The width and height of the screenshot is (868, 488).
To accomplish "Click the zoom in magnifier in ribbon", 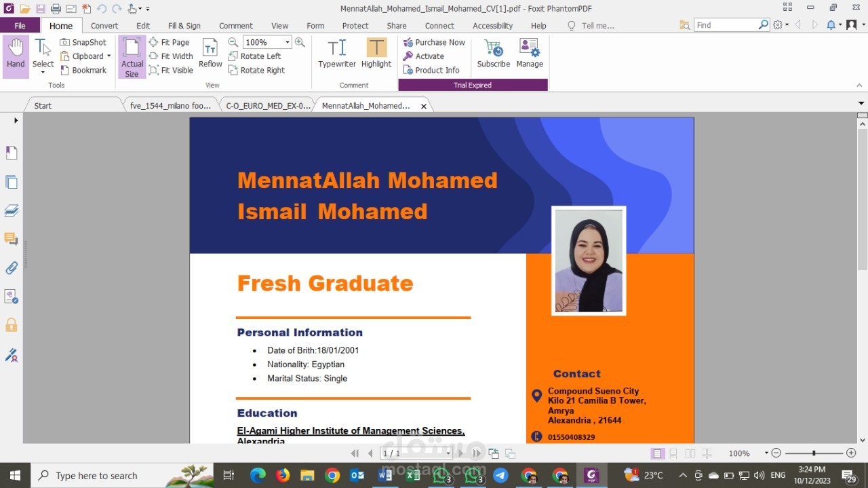I will point(300,42).
